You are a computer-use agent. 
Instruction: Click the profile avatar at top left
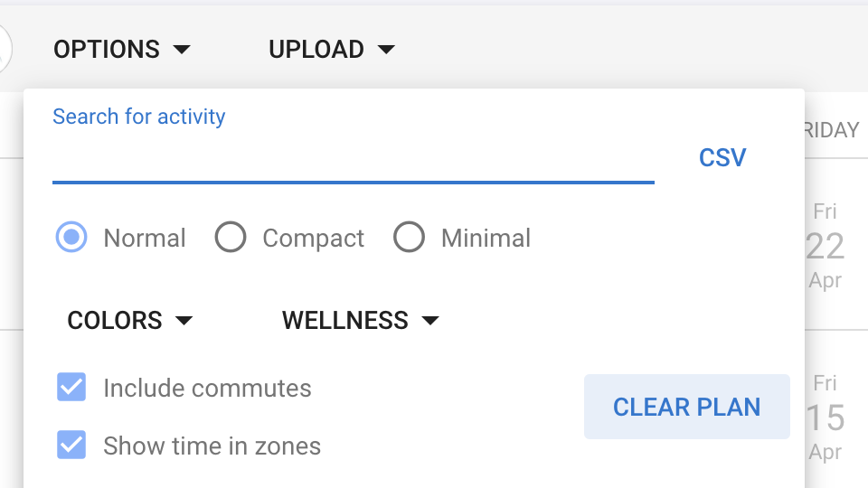[x=5, y=49]
